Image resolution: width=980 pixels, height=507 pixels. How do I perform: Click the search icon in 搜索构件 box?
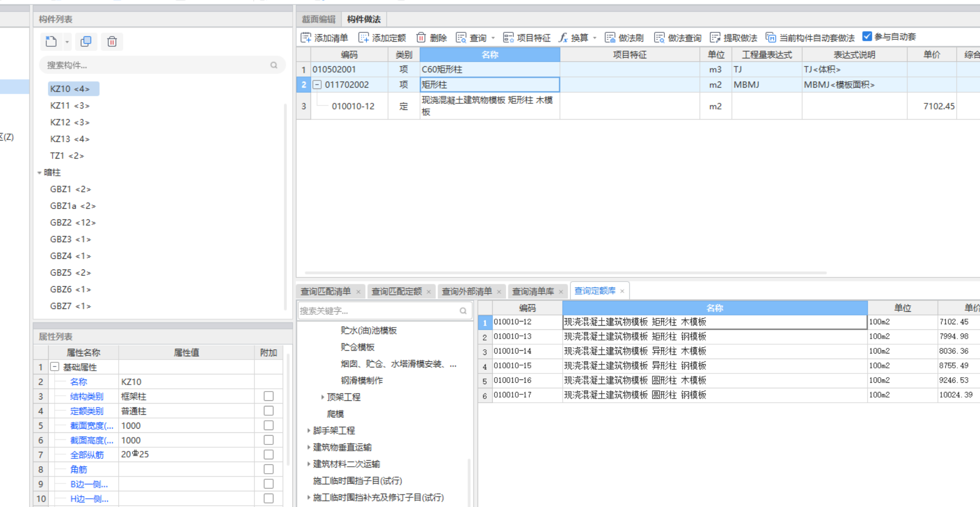(x=274, y=65)
